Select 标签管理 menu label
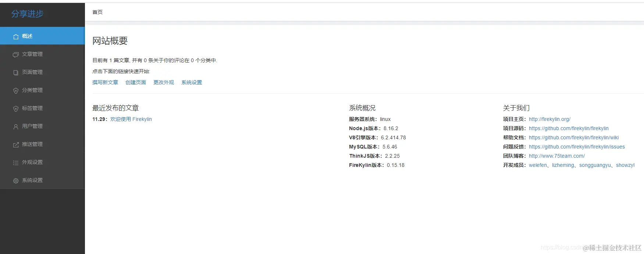This screenshot has width=644, height=254. point(32,108)
